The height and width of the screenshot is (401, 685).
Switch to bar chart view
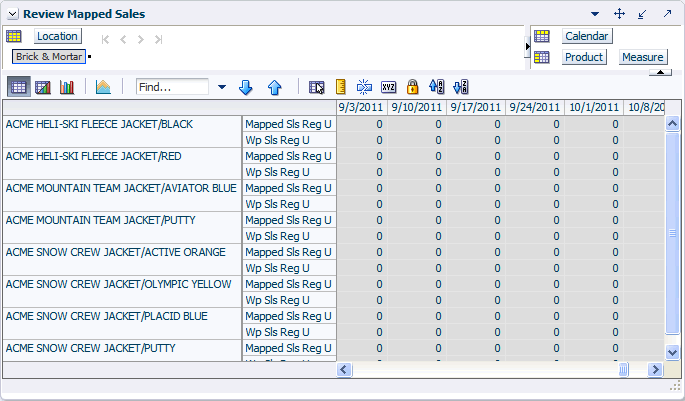click(67, 87)
